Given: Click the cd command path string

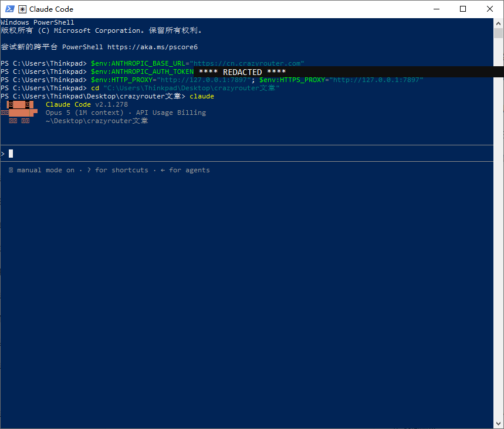Looking at the screenshot, I should [191, 88].
